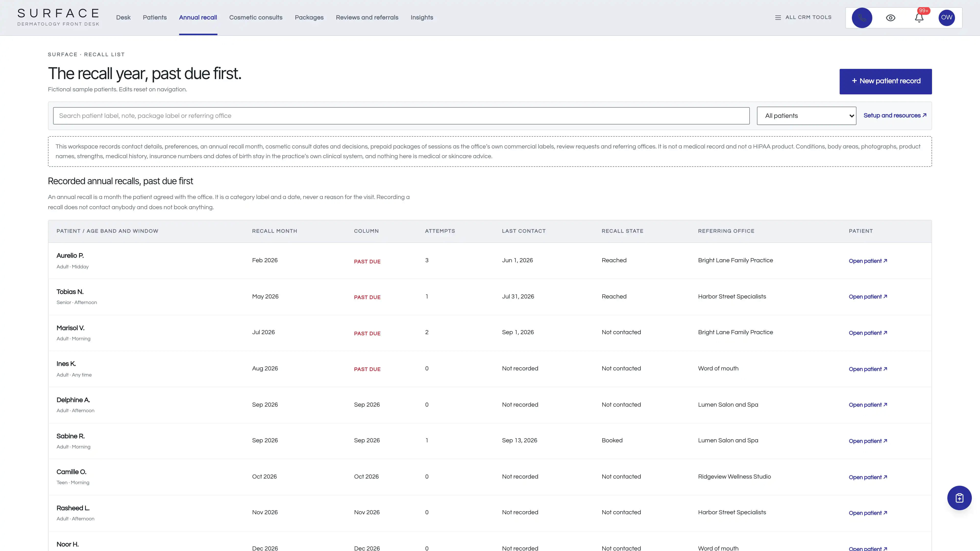Click the Surface Dermatology Front Desk logo
980x551 pixels.
pyautogui.click(x=58, y=17)
